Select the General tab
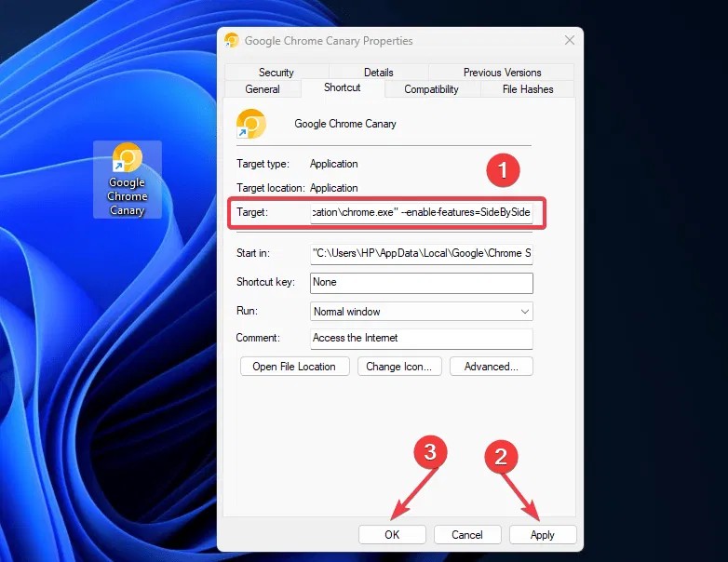 pyautogui.click(x=263, y=89)
